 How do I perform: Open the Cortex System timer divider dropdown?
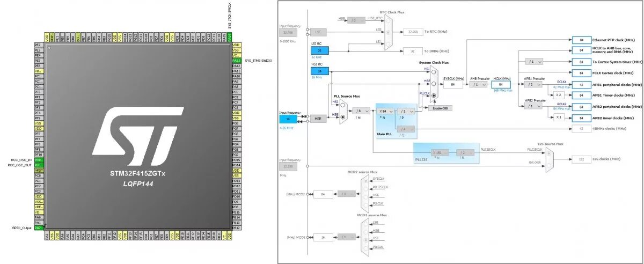tap(535, 62)
